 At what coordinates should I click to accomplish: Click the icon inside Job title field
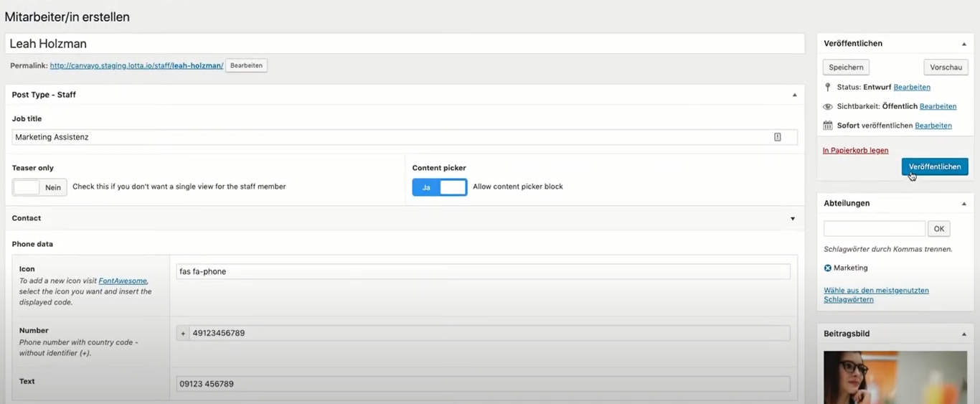[777, 137]
